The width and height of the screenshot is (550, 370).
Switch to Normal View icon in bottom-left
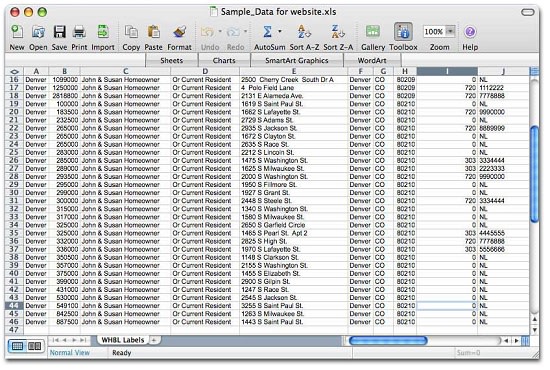point(18,346)
